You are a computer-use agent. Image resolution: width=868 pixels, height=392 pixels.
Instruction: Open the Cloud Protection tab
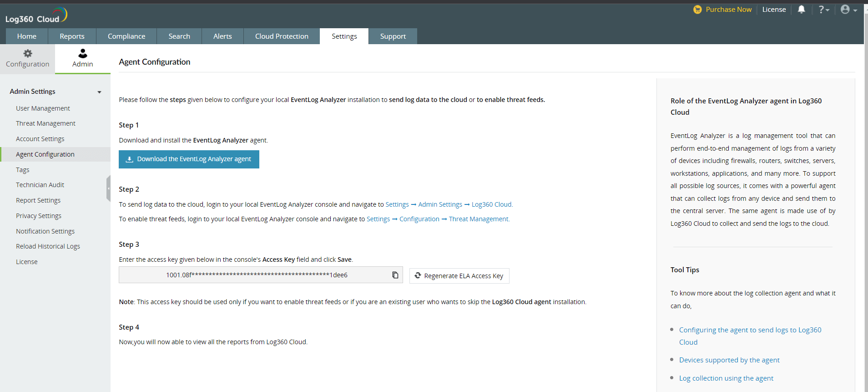coord(282,36)
